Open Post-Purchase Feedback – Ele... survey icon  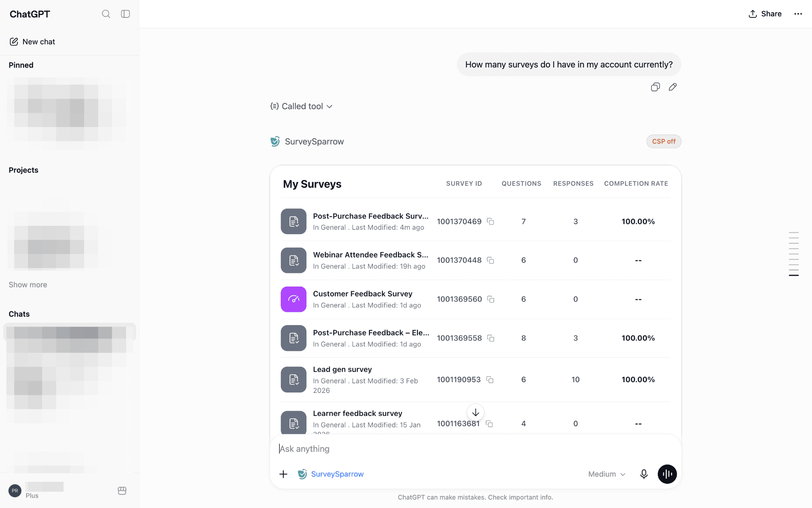293,338
